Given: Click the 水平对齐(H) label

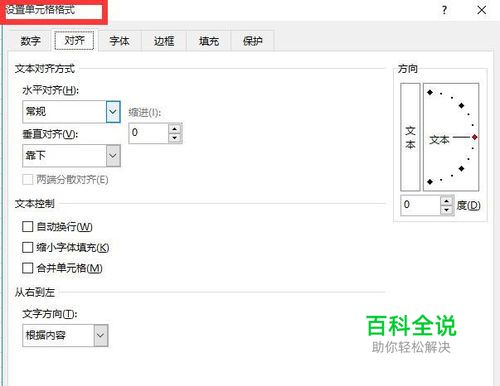Looking at the screenshot, I should (50, 90).
